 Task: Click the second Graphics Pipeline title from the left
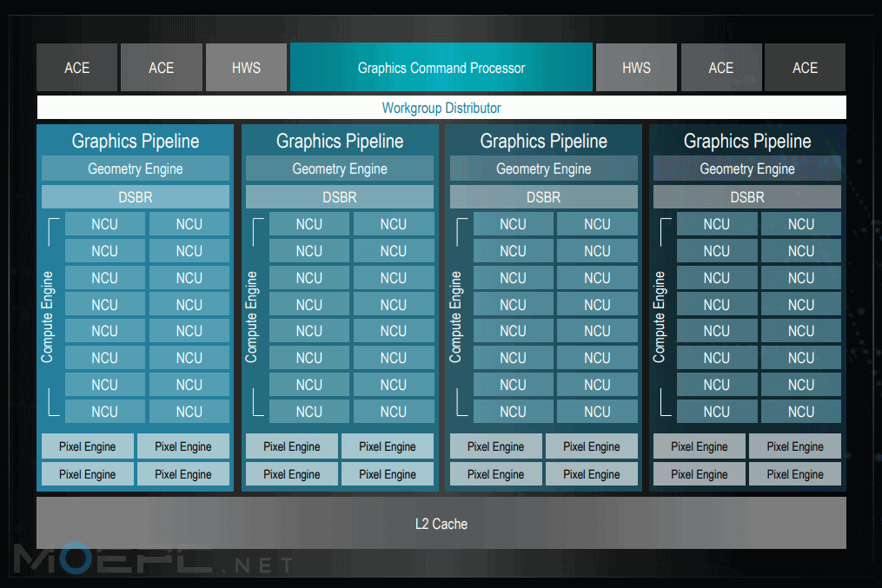tap(340, 141)
